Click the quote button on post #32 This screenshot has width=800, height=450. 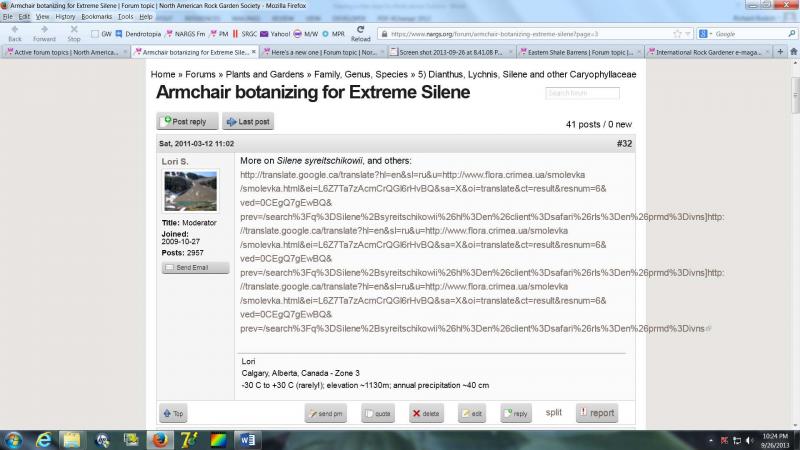tap(377, 413)
